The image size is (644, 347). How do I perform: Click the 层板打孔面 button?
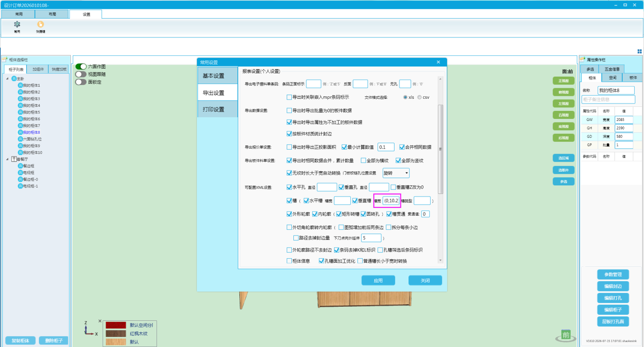click(613, 322)
